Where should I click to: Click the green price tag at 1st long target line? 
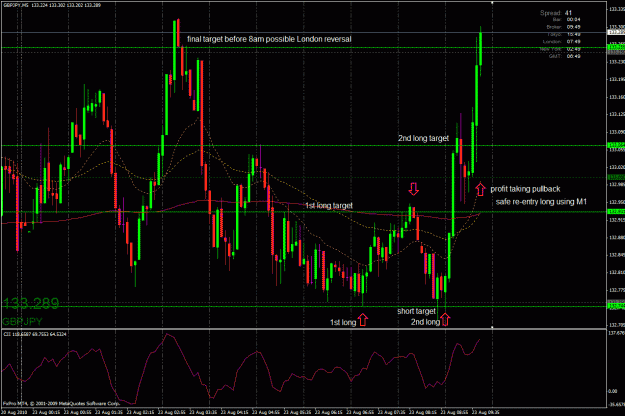pos(616,212)
